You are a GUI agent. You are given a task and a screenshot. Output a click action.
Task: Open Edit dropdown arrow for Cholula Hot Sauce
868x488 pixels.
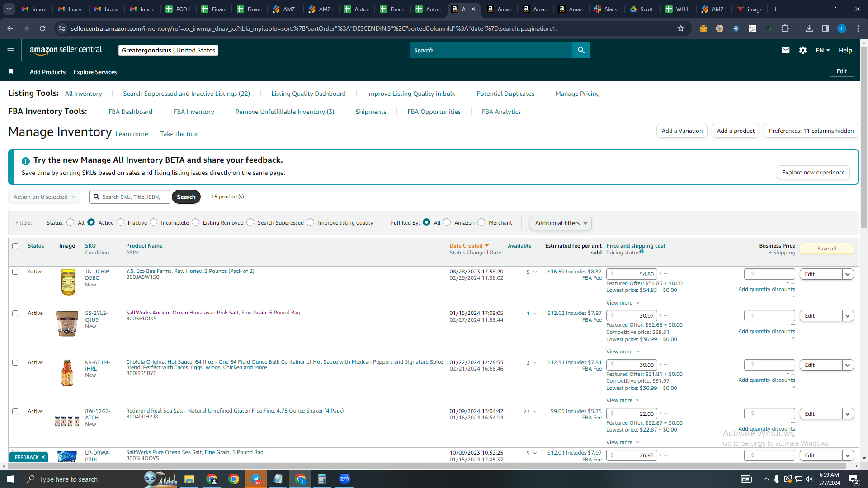point(848,365)
